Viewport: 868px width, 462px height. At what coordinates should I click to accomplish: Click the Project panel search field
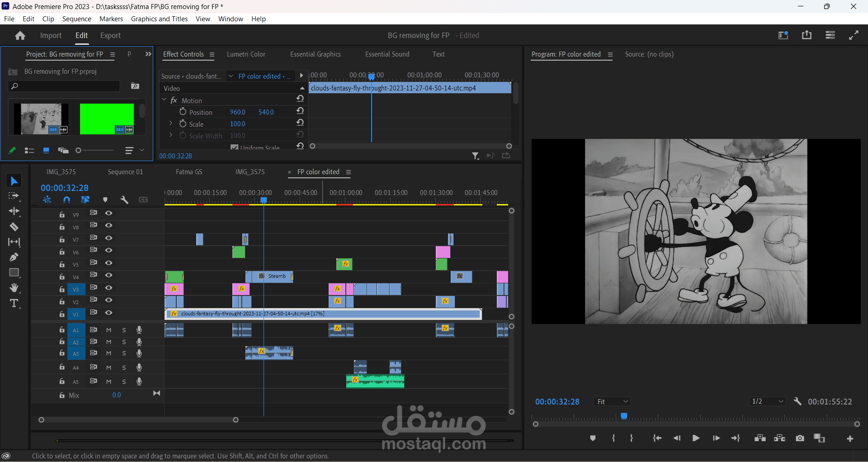65,86
